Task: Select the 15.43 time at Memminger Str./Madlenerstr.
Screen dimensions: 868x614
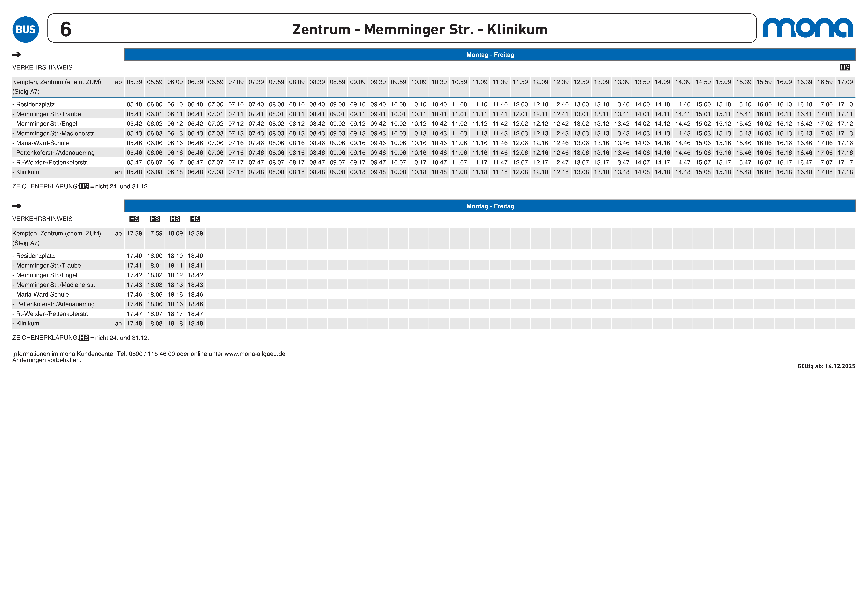Action: tap(744, 133)
